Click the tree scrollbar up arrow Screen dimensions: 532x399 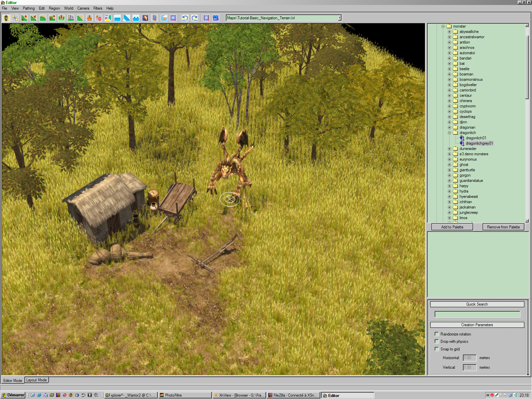point(527,25)
